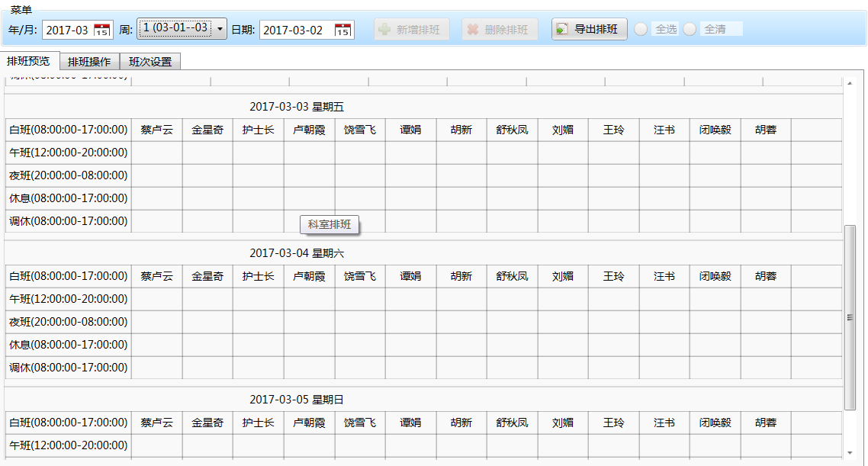Click the red X icon on 删除排班

(x=473, y=30)
